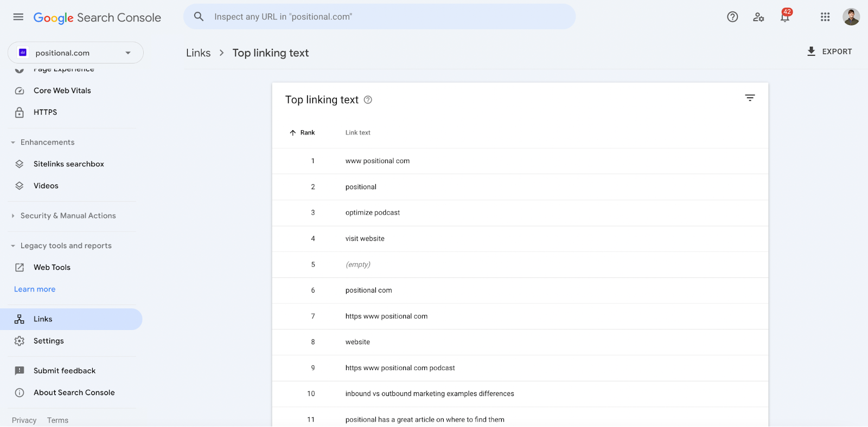Viewport: 868px width, 427px height.
Task: Click the search magnifier icon
Action: (x=199, y=17)
